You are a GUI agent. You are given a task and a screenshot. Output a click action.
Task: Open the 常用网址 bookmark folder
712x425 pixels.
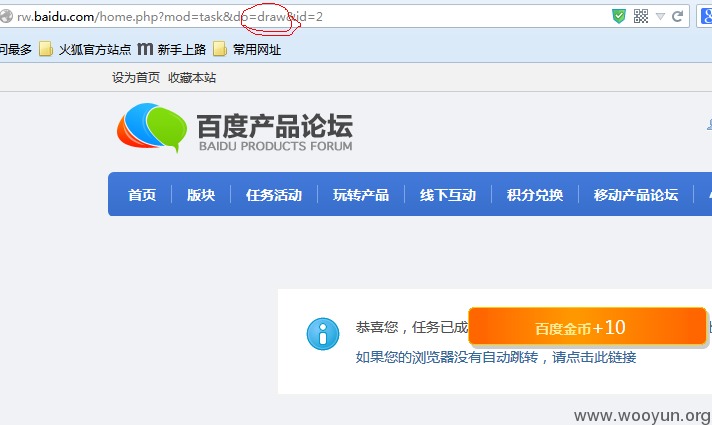pyautogui.click(x=247, y=49)
